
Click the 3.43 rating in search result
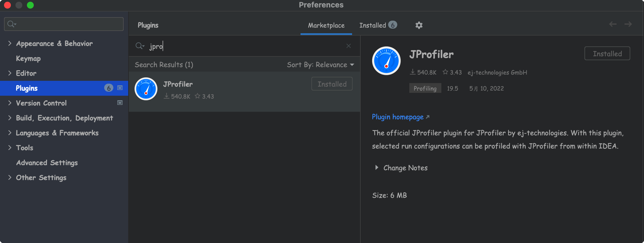click(204, 96)
